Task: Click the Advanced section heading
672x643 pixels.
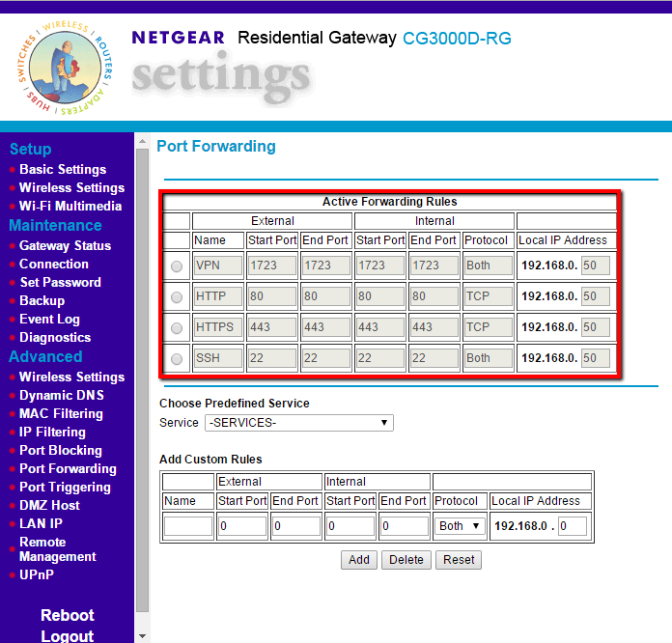Action: (45, 356)
